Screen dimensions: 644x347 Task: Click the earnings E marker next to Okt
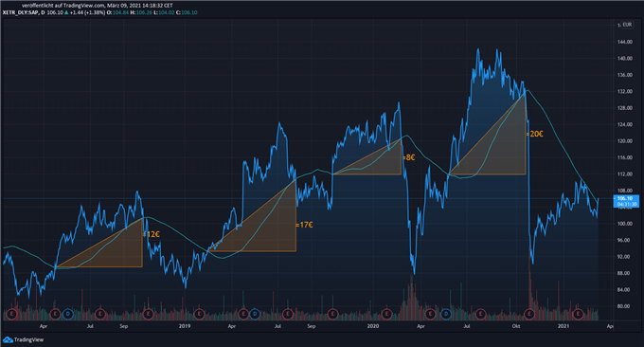[x=529, y=314]
